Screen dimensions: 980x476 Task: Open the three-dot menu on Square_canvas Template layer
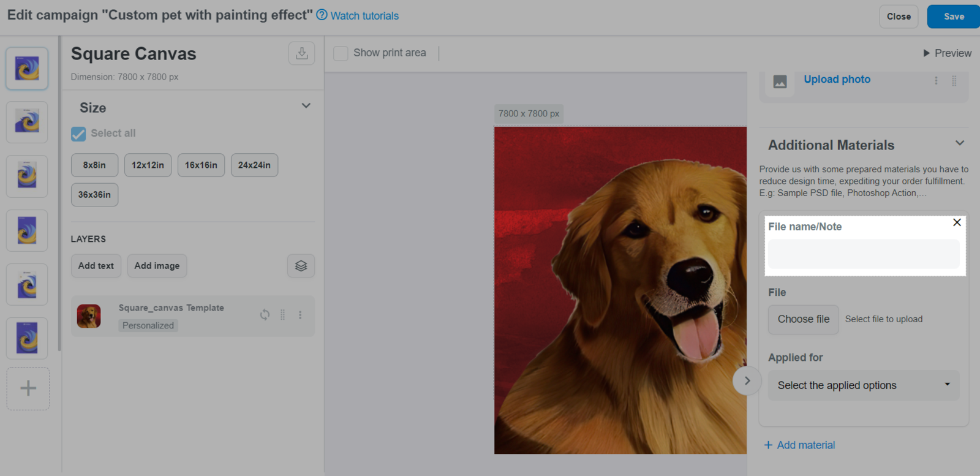pos(300,315)
